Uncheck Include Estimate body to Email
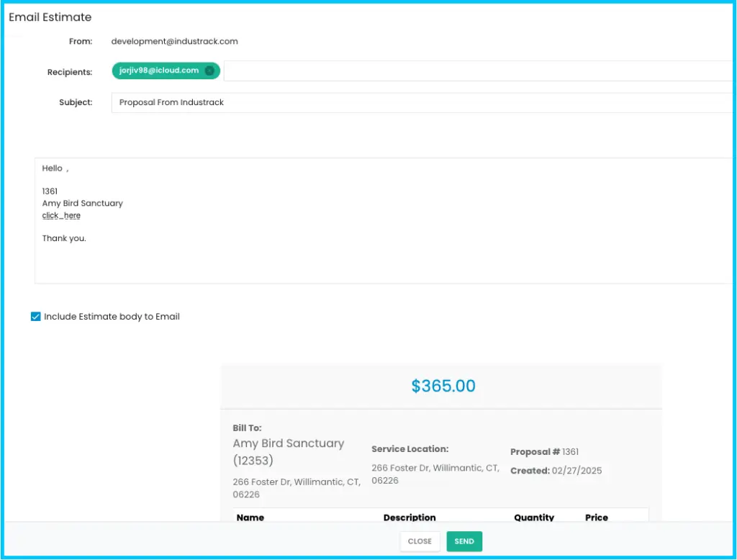737x560 pixels. click(36, 317)
